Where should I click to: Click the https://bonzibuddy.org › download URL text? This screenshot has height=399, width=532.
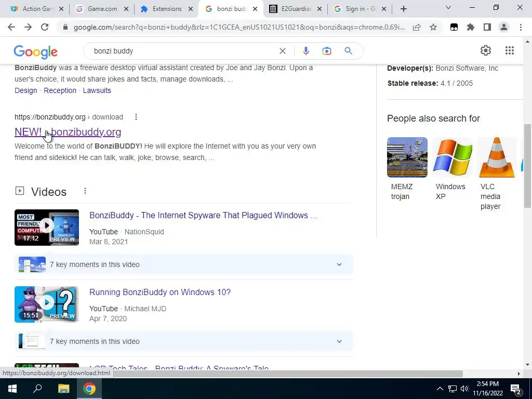(x=69, y=117)
